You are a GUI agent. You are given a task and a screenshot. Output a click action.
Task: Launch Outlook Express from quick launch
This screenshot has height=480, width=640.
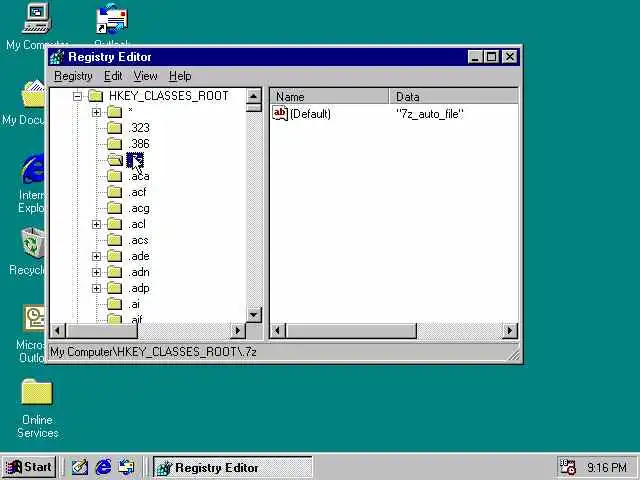pos(127,467)
